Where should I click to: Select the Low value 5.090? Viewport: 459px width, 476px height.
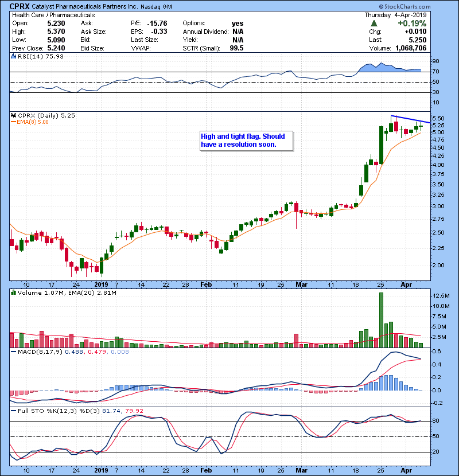[x=56, y=40]
